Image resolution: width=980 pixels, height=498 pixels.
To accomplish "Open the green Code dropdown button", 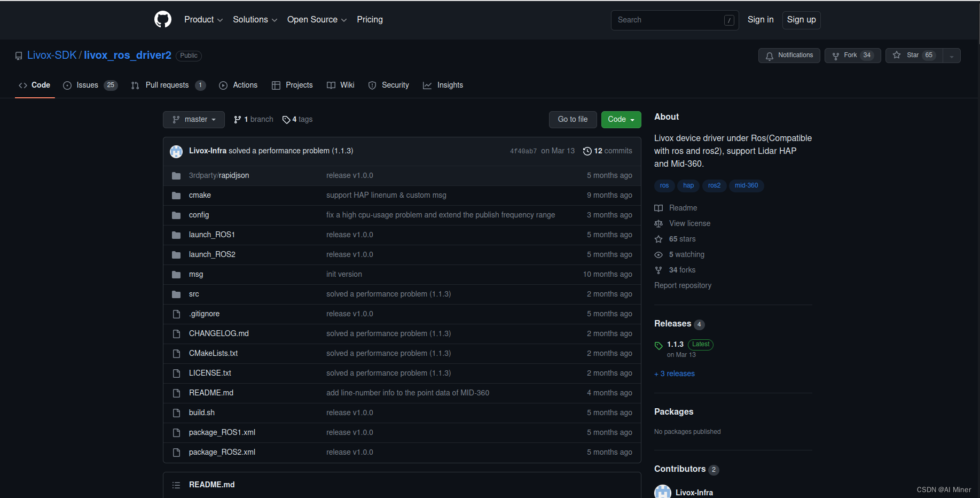I will [621, 120].
